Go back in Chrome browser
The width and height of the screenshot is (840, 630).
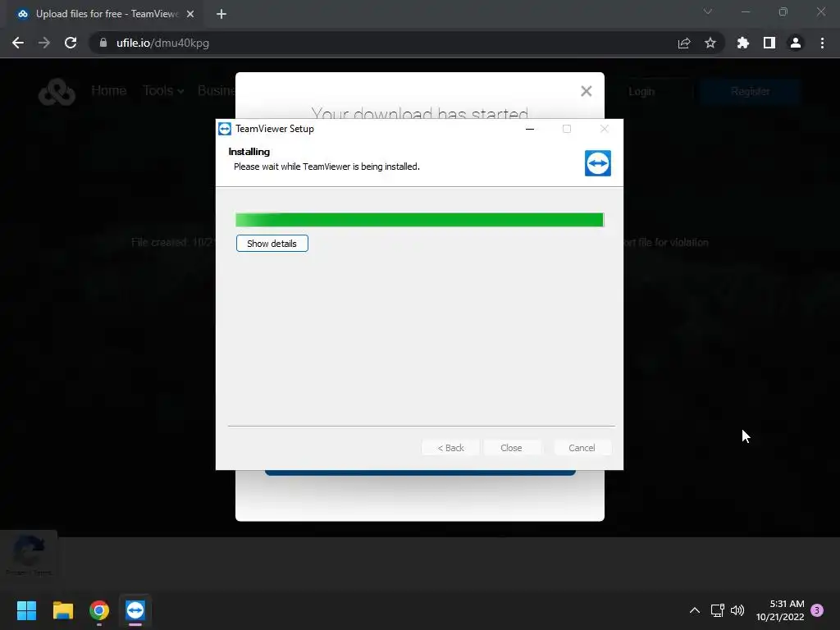coord(18,43)
